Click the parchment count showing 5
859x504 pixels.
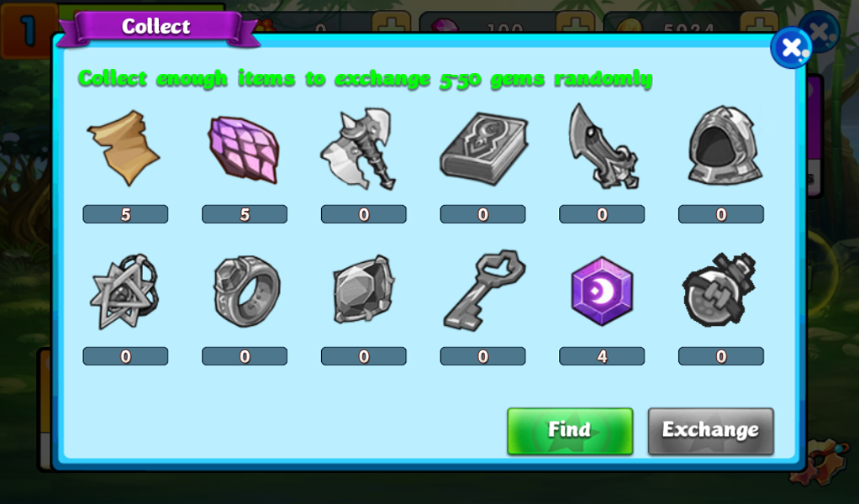(x=125, y=214)
